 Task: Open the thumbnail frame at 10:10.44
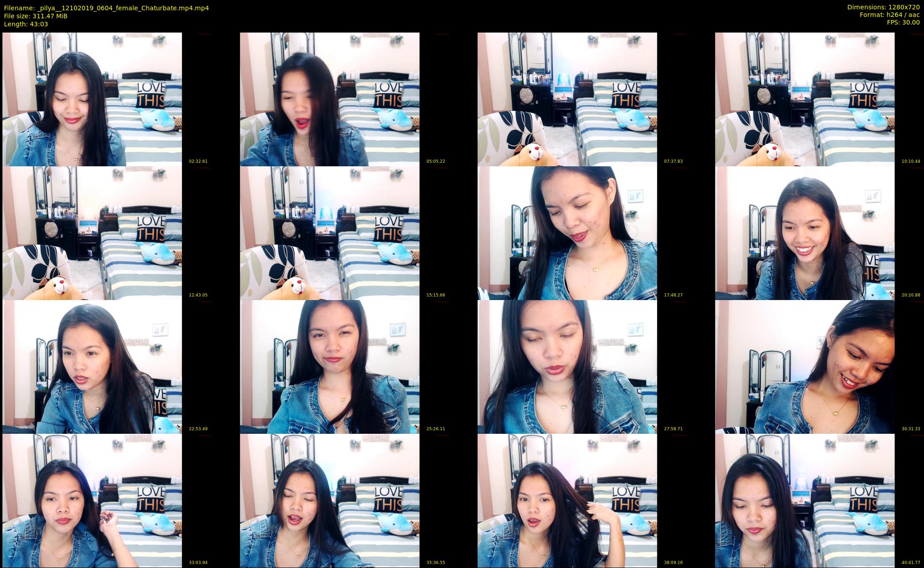[805, 99]
